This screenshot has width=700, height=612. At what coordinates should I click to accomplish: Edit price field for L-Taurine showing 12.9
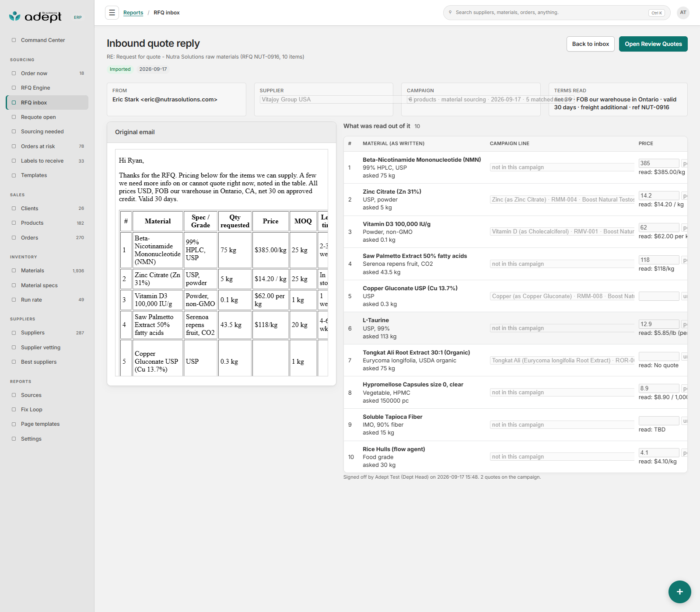click(659, 324)
